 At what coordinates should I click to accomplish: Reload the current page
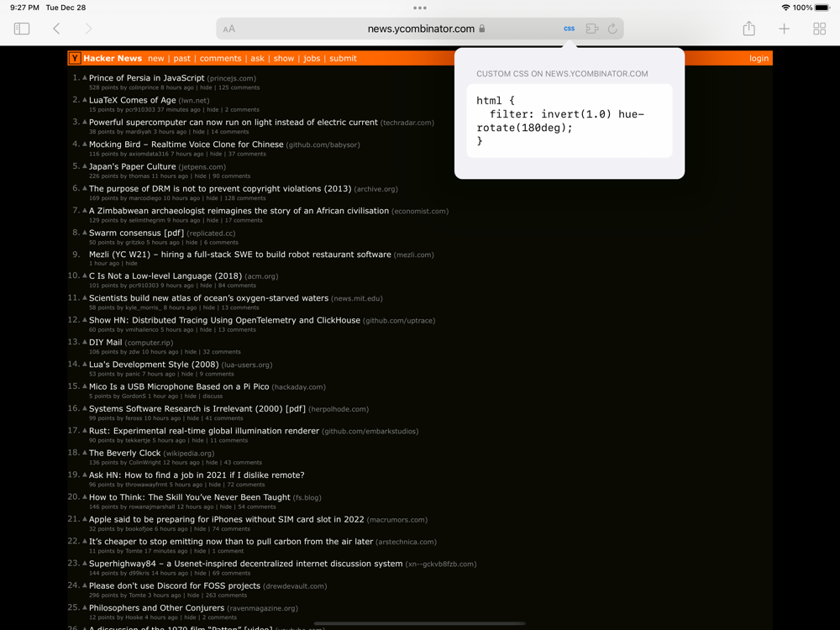[612, 29]
